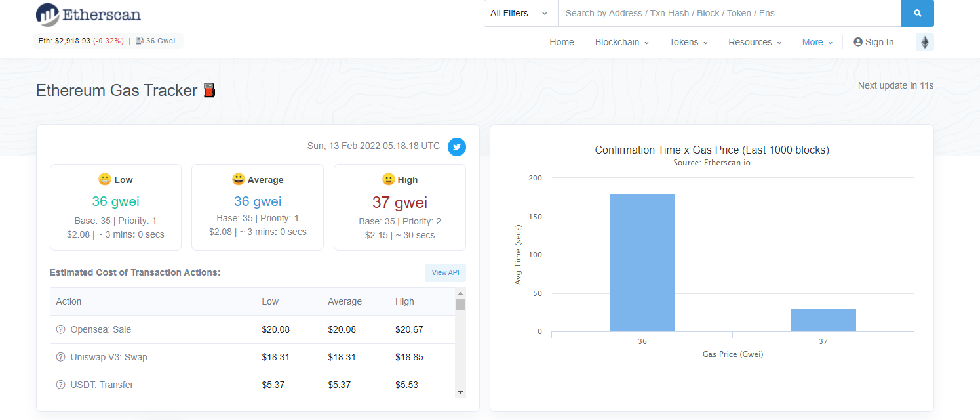Click the Average 36 gwei value
Image resolution: width=980 pixels, height=420 pixels.
[258, 201]
